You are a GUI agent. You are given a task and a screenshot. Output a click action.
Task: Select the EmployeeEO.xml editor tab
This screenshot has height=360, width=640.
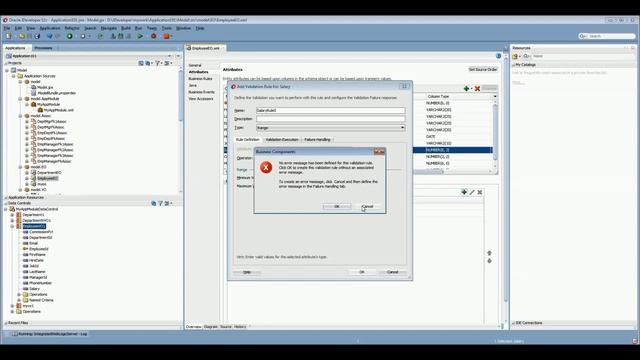[x=206, y=48]
